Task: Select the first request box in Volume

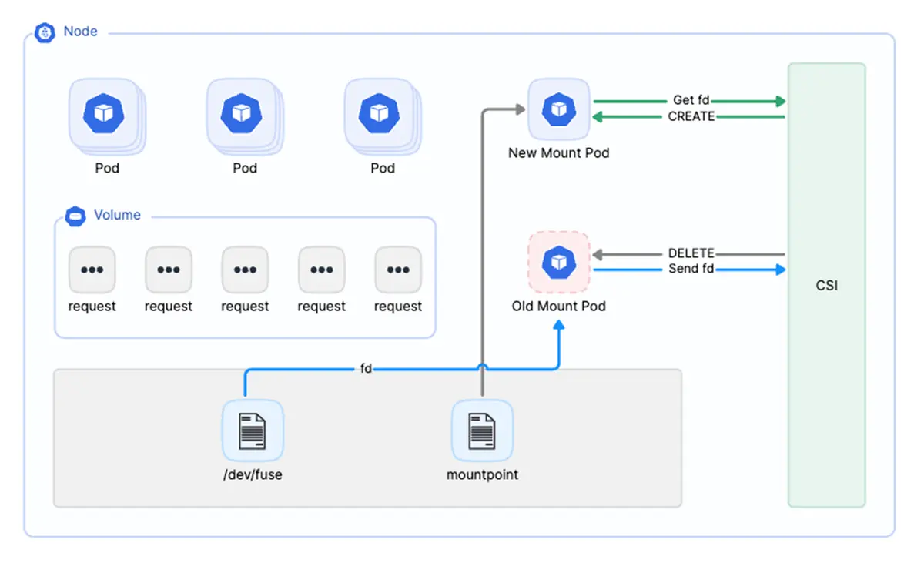Action: tap(92, 270)
